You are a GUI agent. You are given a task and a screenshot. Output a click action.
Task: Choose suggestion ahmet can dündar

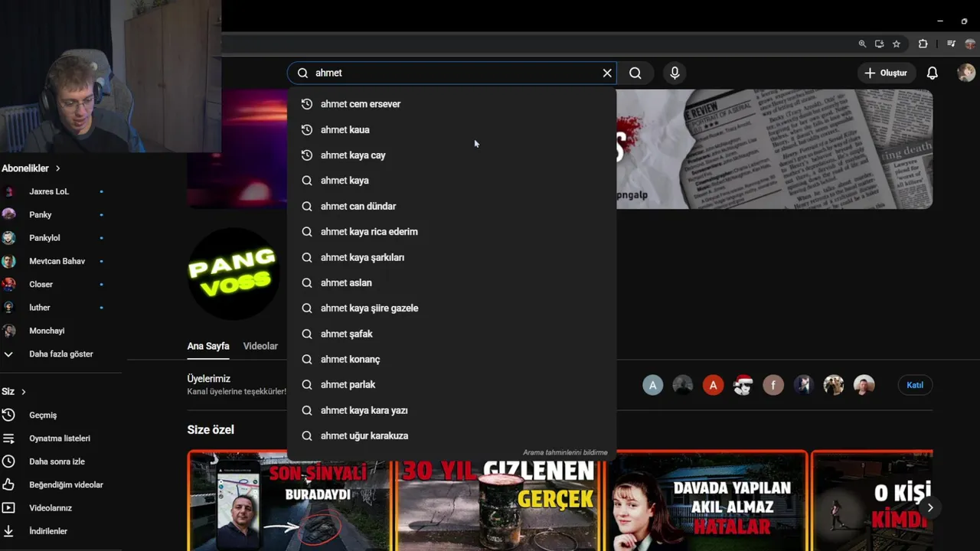pos(452,206)
